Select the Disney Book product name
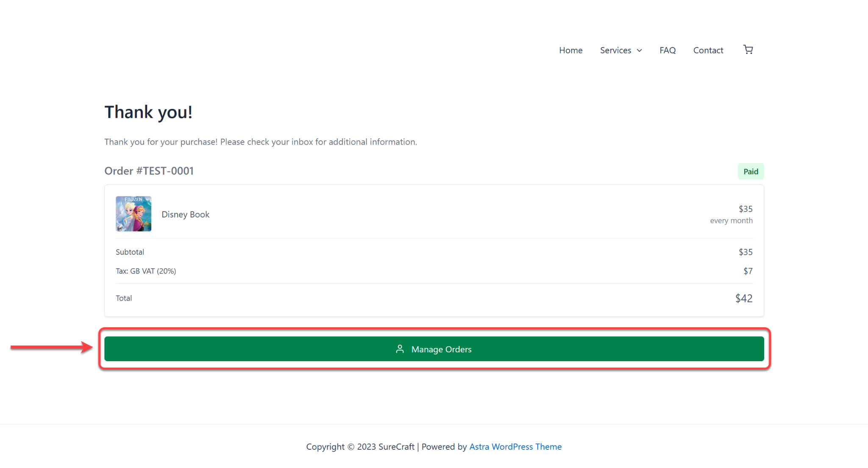This screenshot has height=468, width=868. [x=185, y=214]
